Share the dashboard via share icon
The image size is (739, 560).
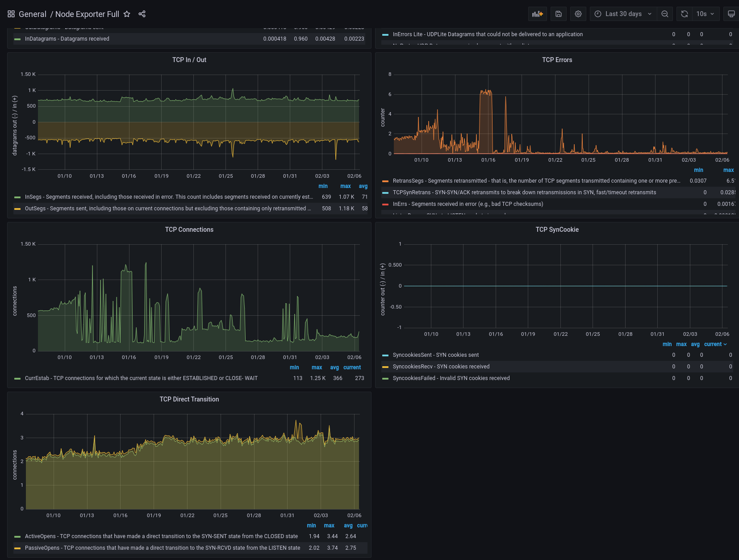click(142, 14)
